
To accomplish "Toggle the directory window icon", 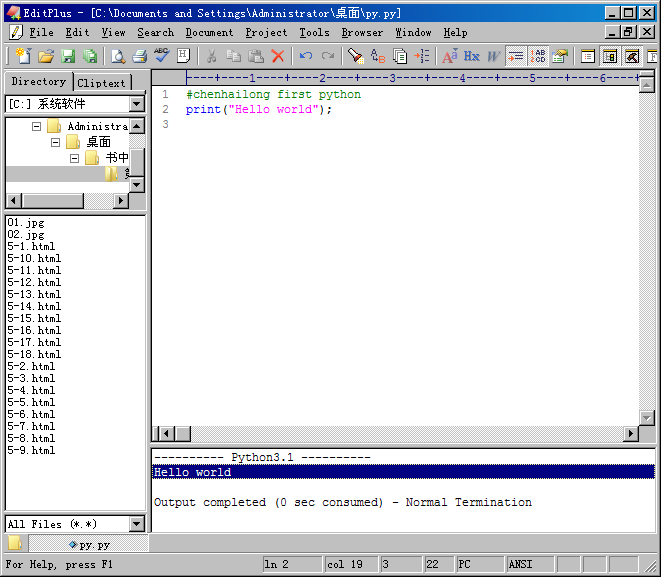I will (610, 56).
